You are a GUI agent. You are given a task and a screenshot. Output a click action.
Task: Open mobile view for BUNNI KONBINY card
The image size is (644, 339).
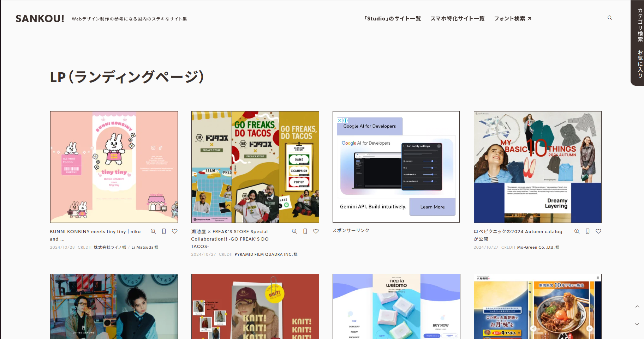point(164,231)
